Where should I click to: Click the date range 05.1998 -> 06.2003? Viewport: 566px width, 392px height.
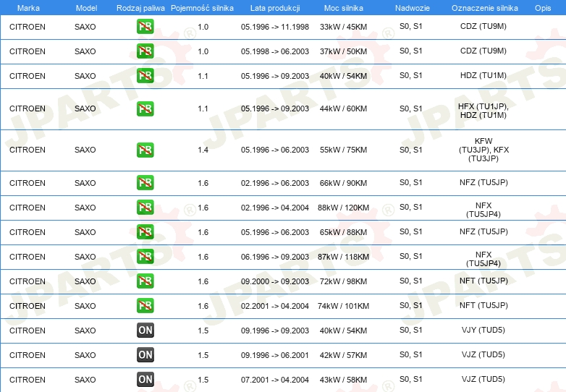275,51
